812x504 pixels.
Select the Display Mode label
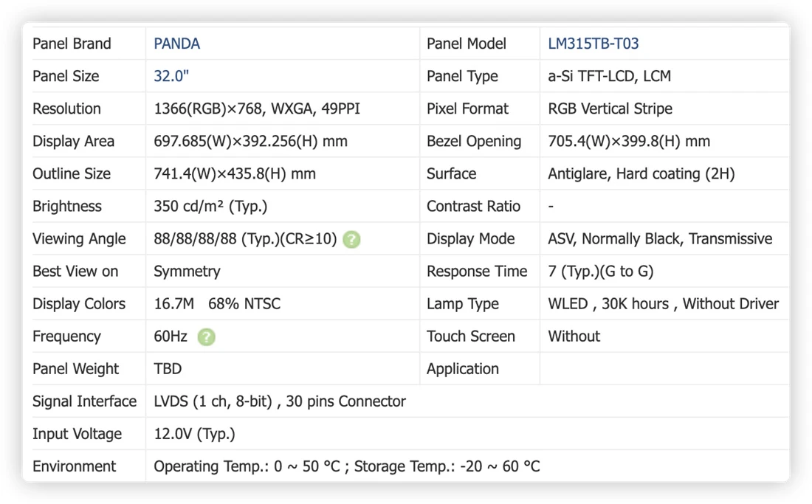tap(470, 239)
